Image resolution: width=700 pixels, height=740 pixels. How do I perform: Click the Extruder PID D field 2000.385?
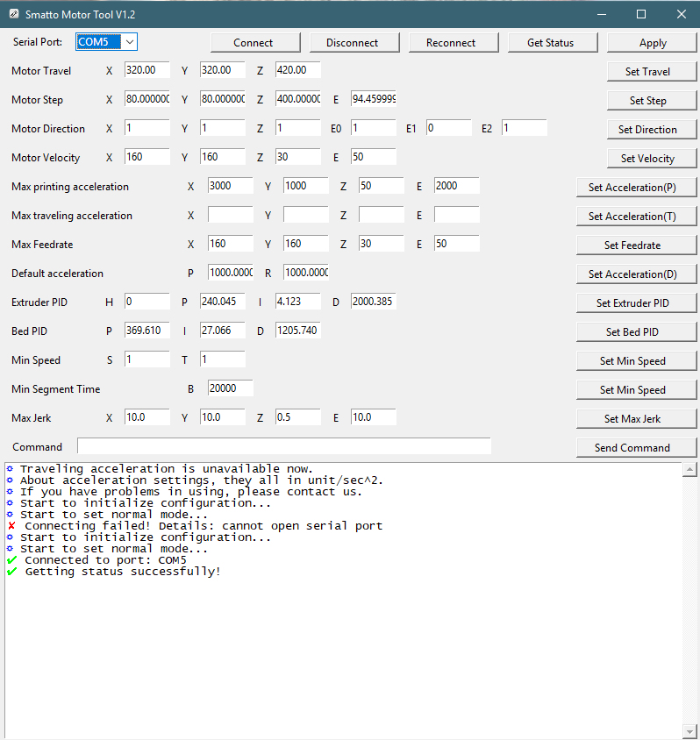coord(374,302)
